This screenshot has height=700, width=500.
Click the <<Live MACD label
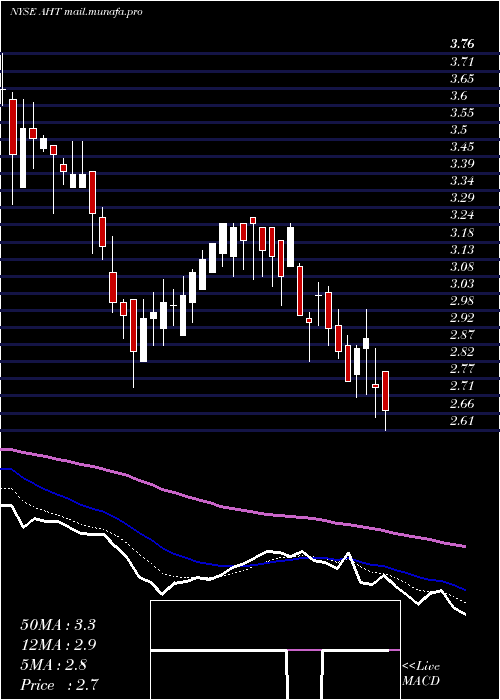point(421,674)
